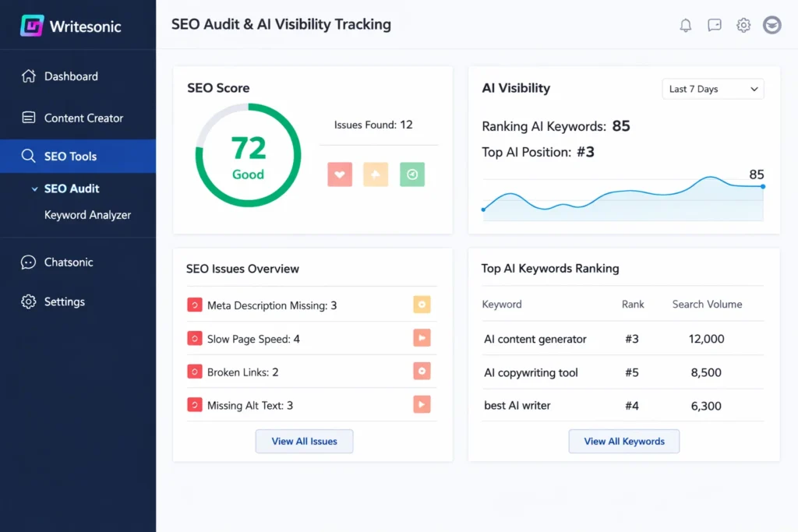Click the play icon beside Missing Alt Text
The height and width of the screenshot is (532, 798).
(422, 404)
